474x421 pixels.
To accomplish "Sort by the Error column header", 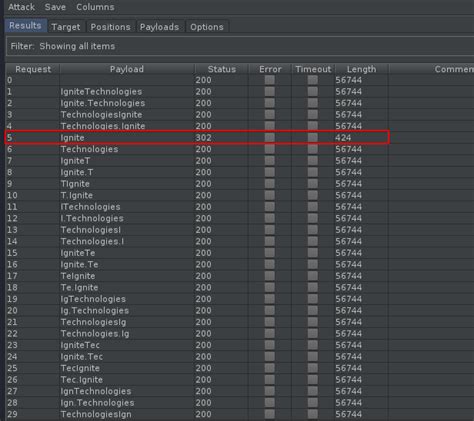I will point(270,69).
